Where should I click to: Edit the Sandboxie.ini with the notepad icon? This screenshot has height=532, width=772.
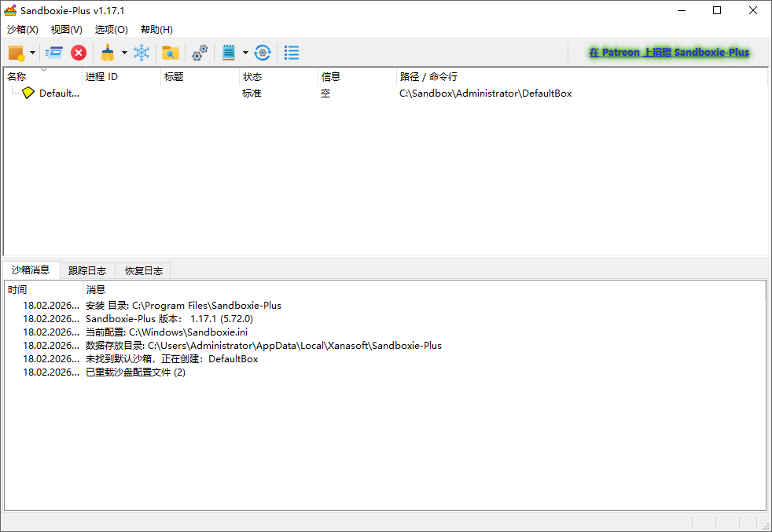[228, 52]
